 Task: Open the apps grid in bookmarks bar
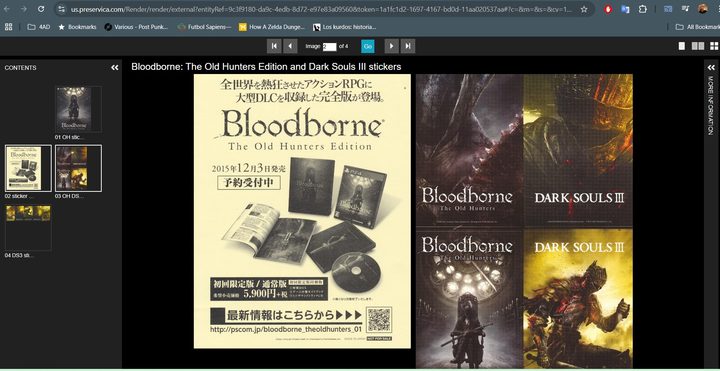8,27
